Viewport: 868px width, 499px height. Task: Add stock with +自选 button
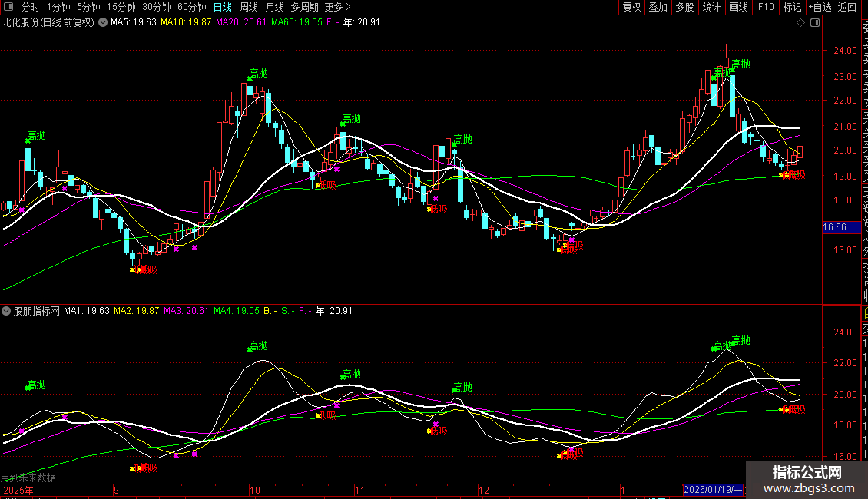pyautogui.click(x=819, y=7)
